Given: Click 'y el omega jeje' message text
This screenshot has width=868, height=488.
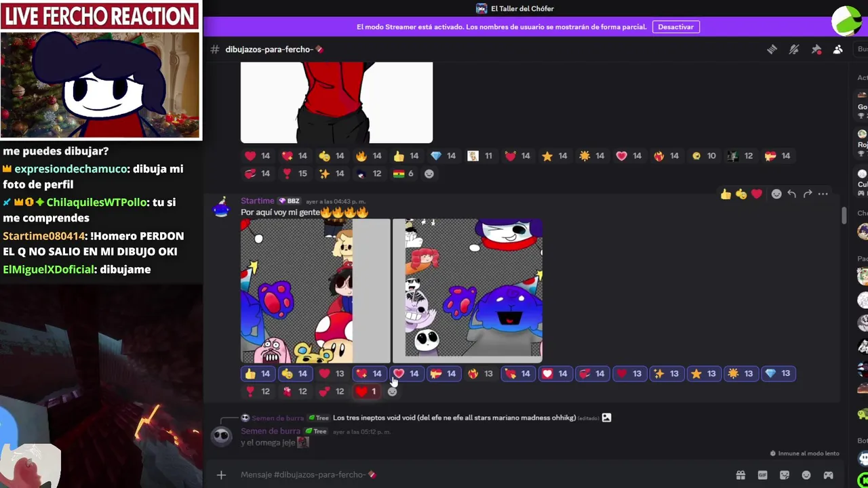Looking at the screenshot, I should click(268, 443).
